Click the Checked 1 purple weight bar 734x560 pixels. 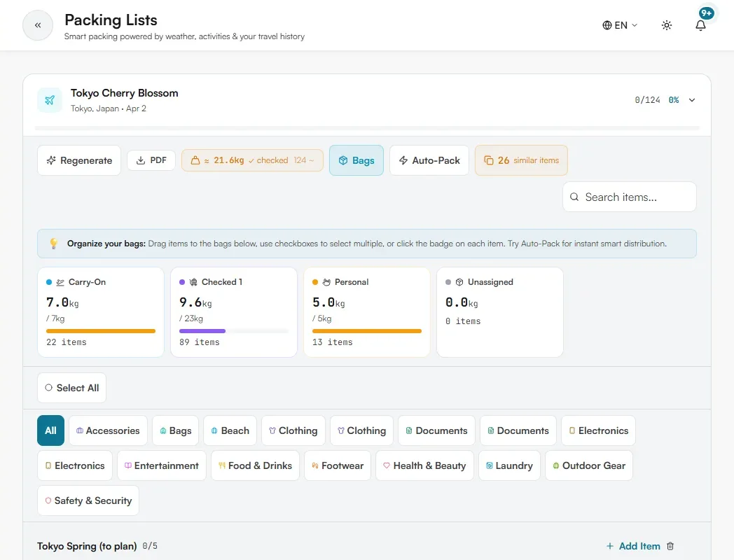202,331
